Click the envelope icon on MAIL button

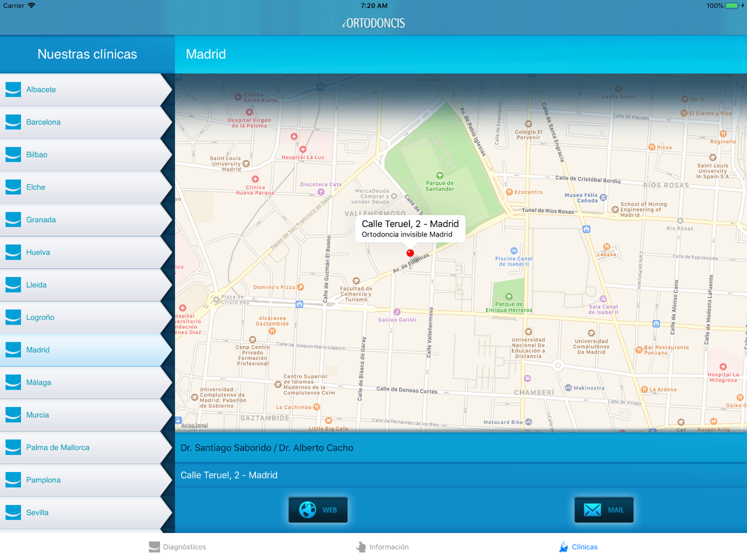point(592,510)
